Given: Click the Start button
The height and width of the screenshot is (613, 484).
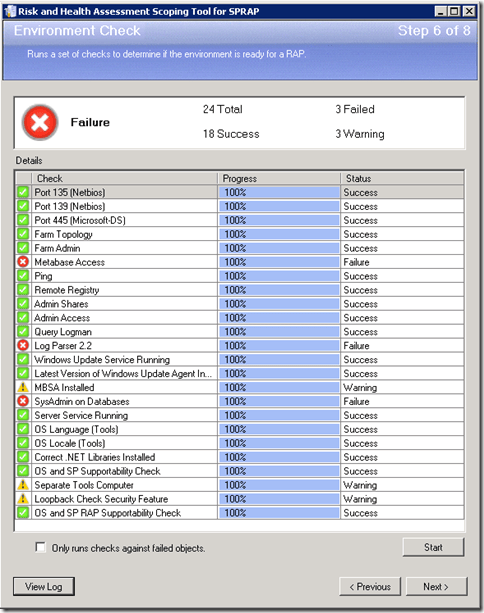Looking at the screenshot, I should coord(433,547).
